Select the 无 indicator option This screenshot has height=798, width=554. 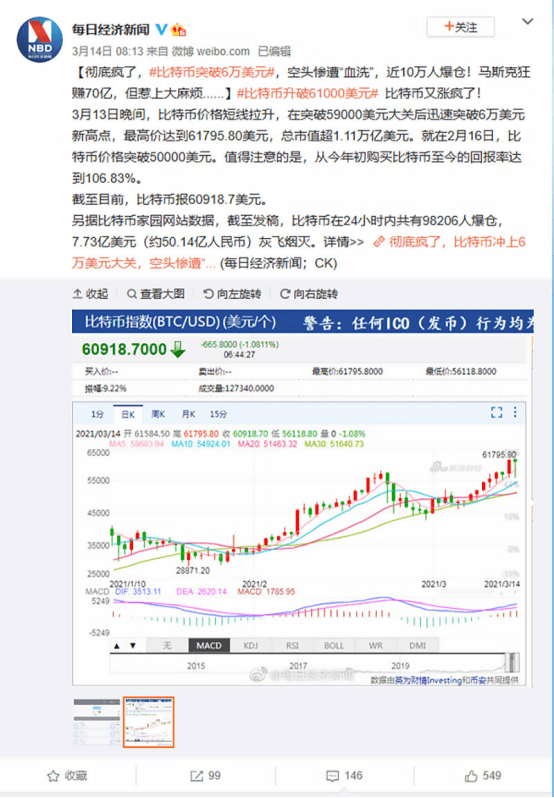pyautogui.click(x=167, y=645)
